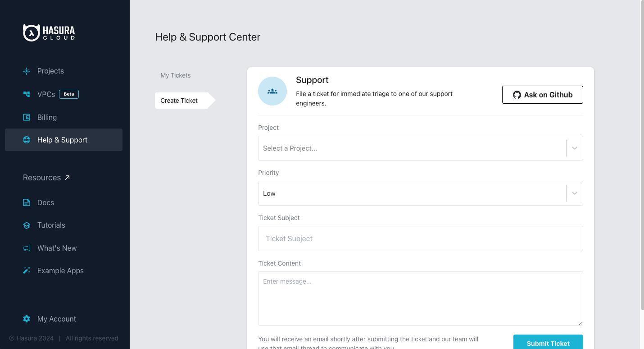Click the Submit Ticket button
644x349 pixels.
coord(548,343)
